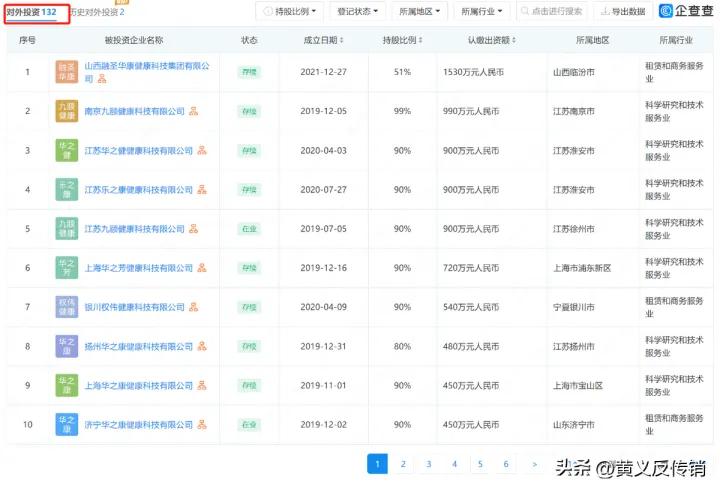Click the 融圣华康 company logo badge
The image size is (720, 491).
click(66, 72)
